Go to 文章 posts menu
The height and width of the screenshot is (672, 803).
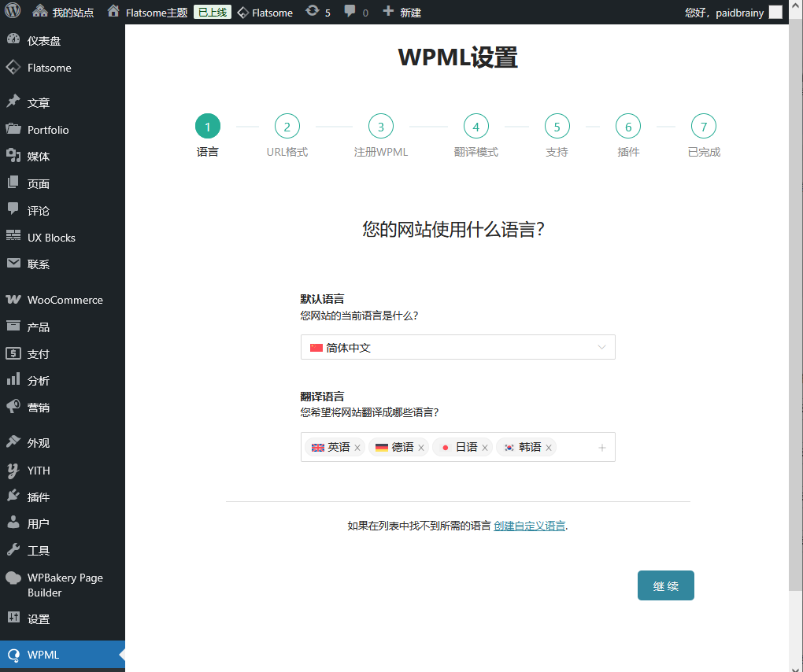62,102
